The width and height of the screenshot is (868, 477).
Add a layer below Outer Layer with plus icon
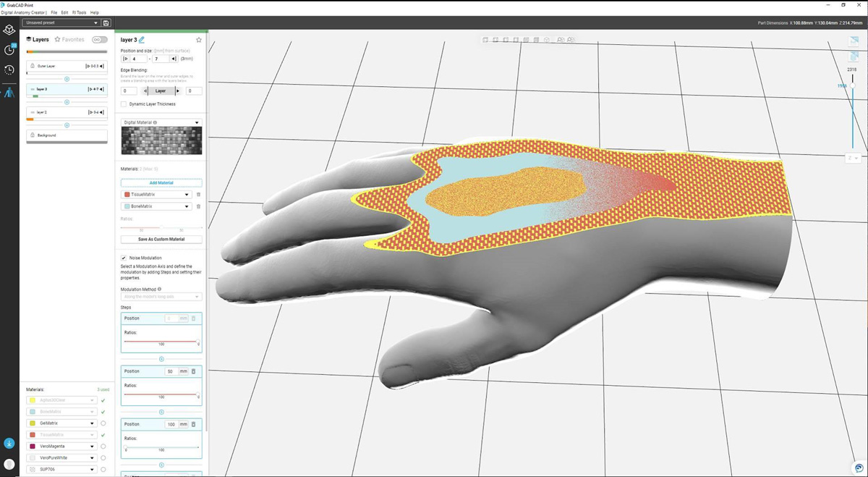coord(67,78)
